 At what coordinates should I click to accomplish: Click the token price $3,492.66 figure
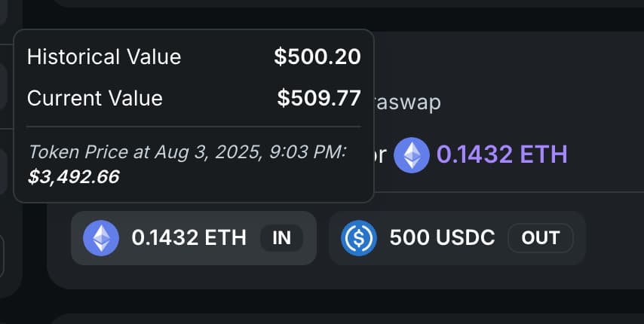tap(73, 176)
